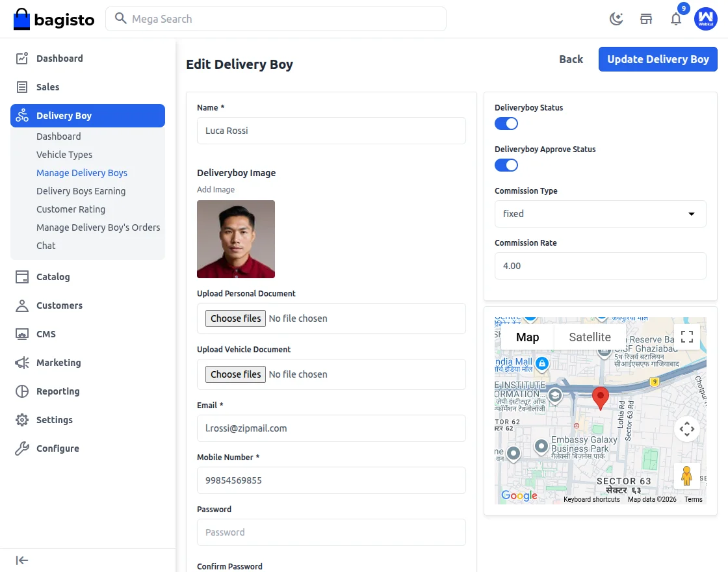Collapse the sidebar using the arrow icon
The image size is (728, 572).
coord(21,560)
